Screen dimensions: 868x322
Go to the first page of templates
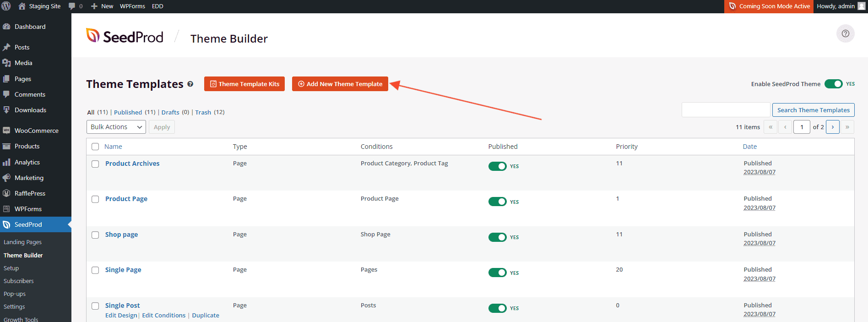pos(770,127)
